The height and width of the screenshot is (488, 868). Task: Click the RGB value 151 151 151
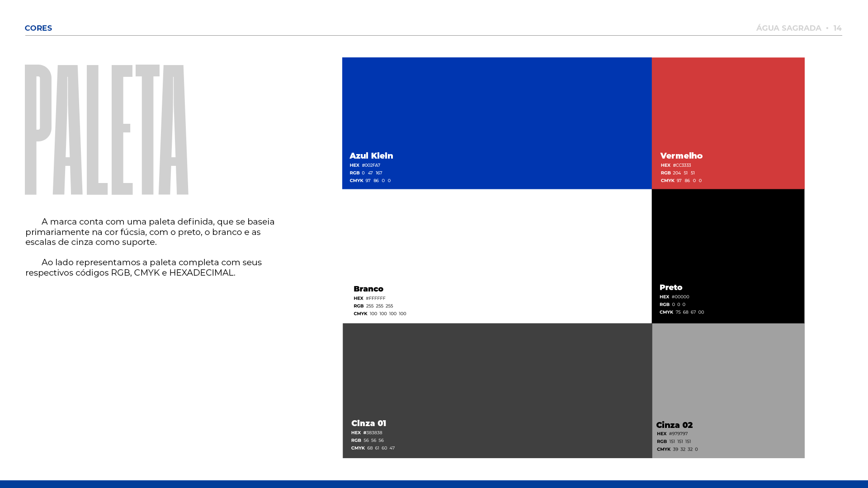click(x=680, y=441)
